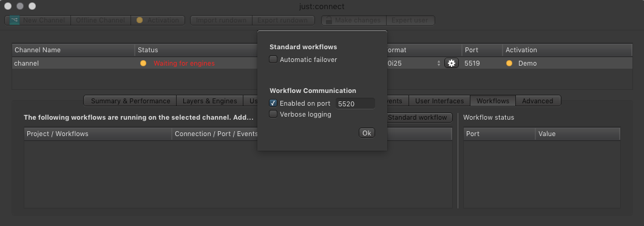Go to the Advanced tab
This screenshot has width=644, height=226.
click(538, 101)
